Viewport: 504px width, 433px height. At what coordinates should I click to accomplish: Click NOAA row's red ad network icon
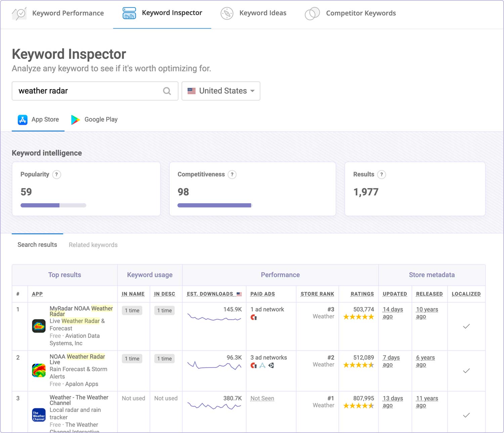pos(254,365)
